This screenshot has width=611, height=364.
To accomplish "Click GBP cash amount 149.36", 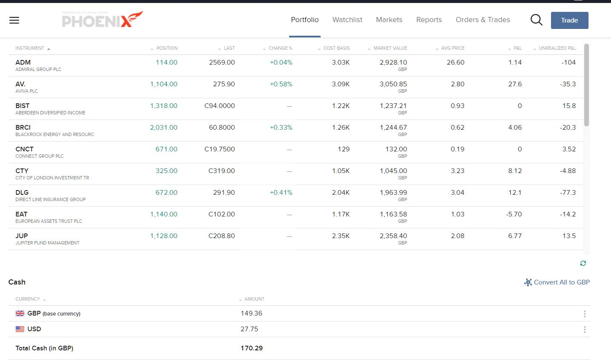I will tap(252, 313).
